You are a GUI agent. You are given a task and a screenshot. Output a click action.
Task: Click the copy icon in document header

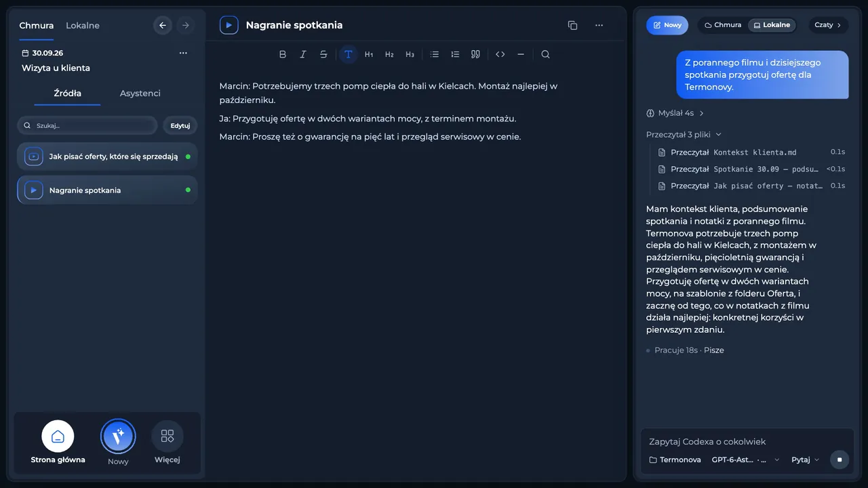pos(572,25)
